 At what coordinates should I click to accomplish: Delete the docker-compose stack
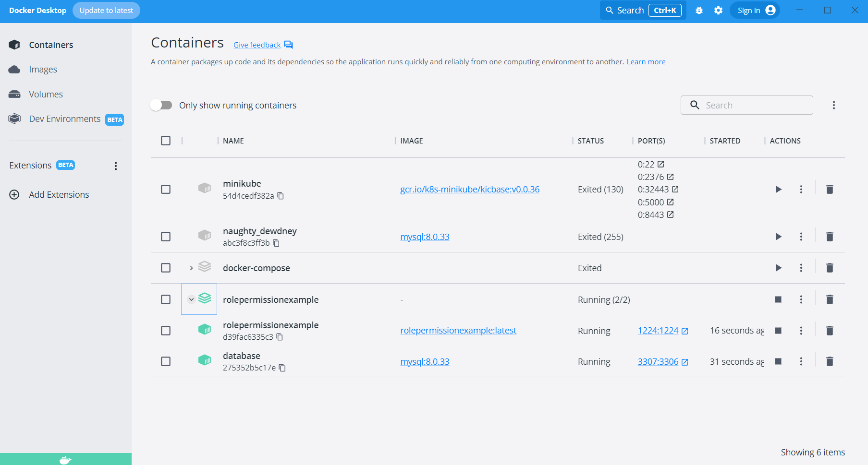click(x=830, y=268)
